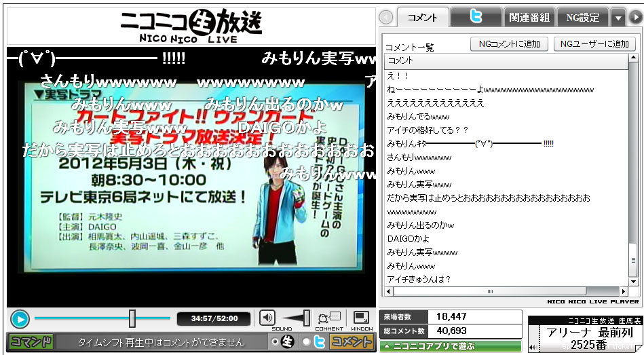Expand the ニコニコアプリで遊ぶ bar
The image size is (644, 355).
451,346
